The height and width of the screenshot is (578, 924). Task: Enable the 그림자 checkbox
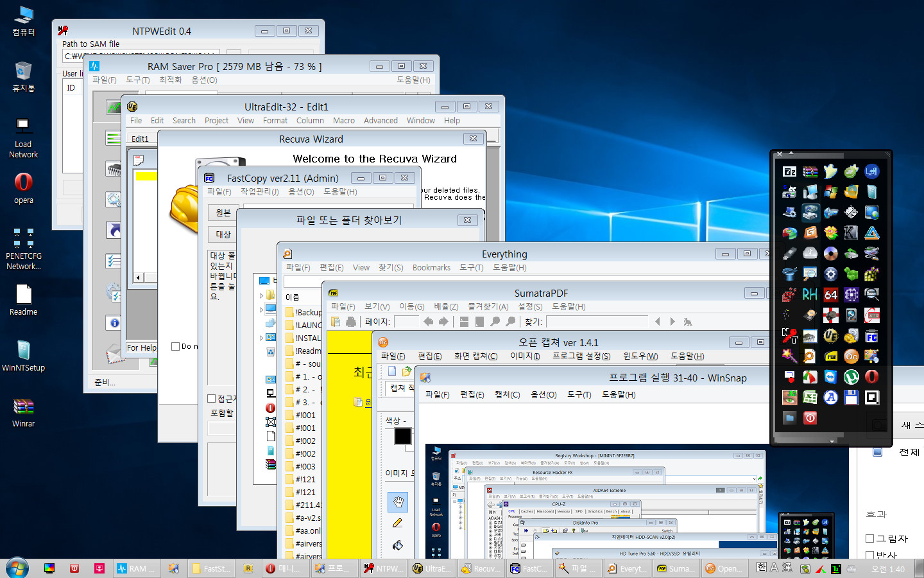pos(870,538)
